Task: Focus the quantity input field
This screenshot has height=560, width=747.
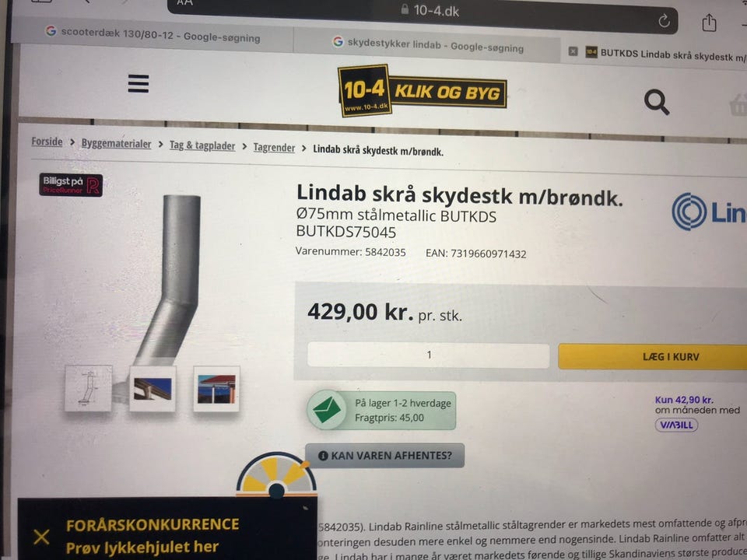Action: (x=428, y=355)
